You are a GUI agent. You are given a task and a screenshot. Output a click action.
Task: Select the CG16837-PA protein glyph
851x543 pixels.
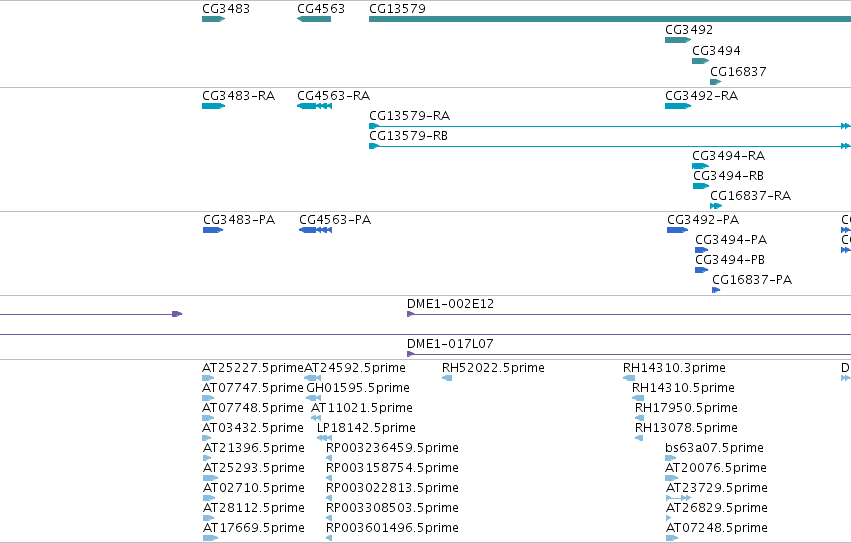click(716, 290)
